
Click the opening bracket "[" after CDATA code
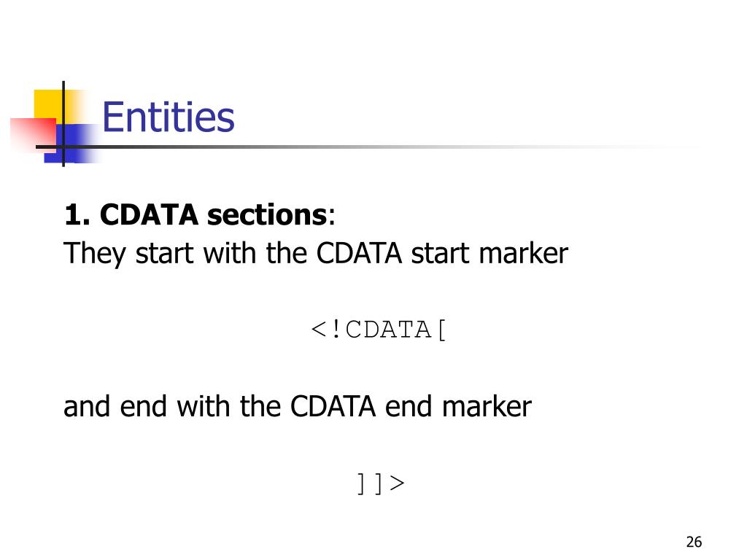[x=441, y=330]
